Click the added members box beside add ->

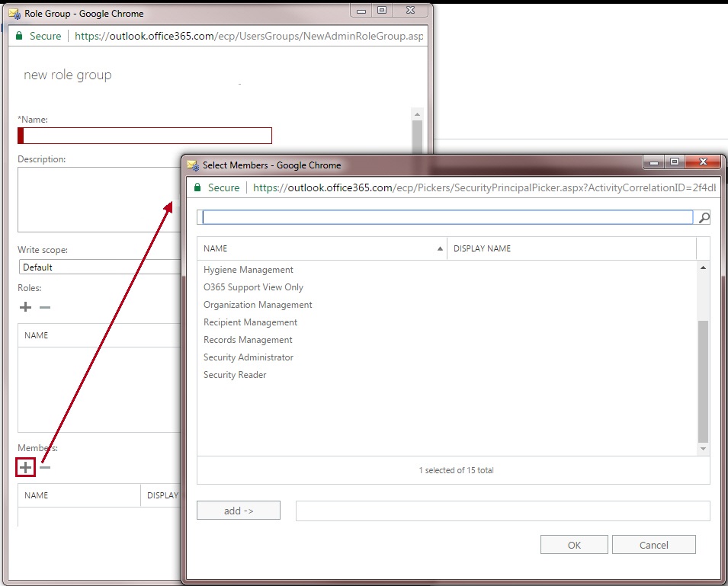pos(503,511)
